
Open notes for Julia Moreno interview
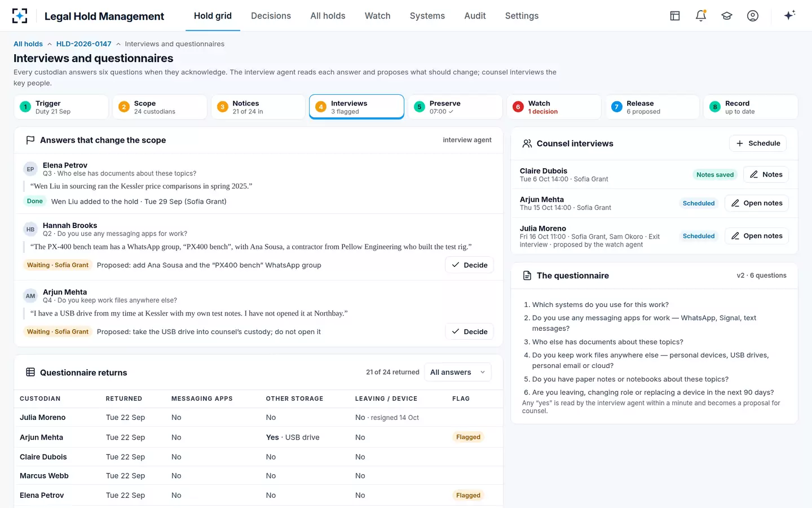757,236
